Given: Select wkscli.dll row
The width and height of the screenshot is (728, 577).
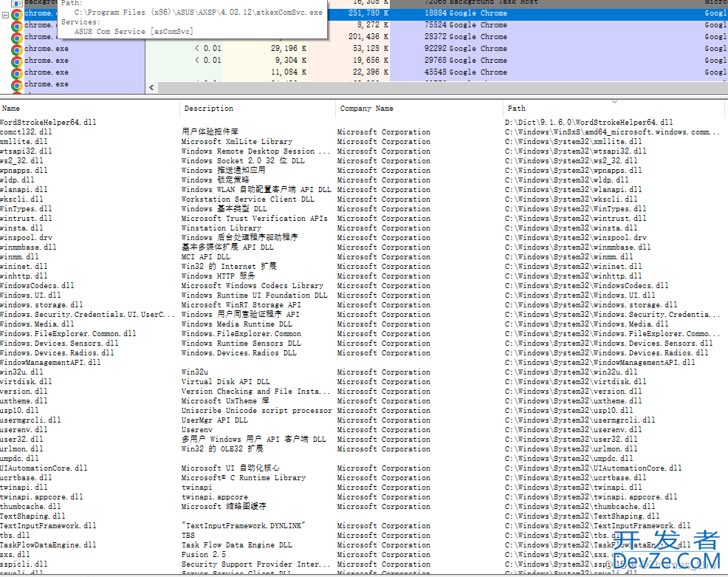Looking at the screenshot, I should (x=364, y=199).
